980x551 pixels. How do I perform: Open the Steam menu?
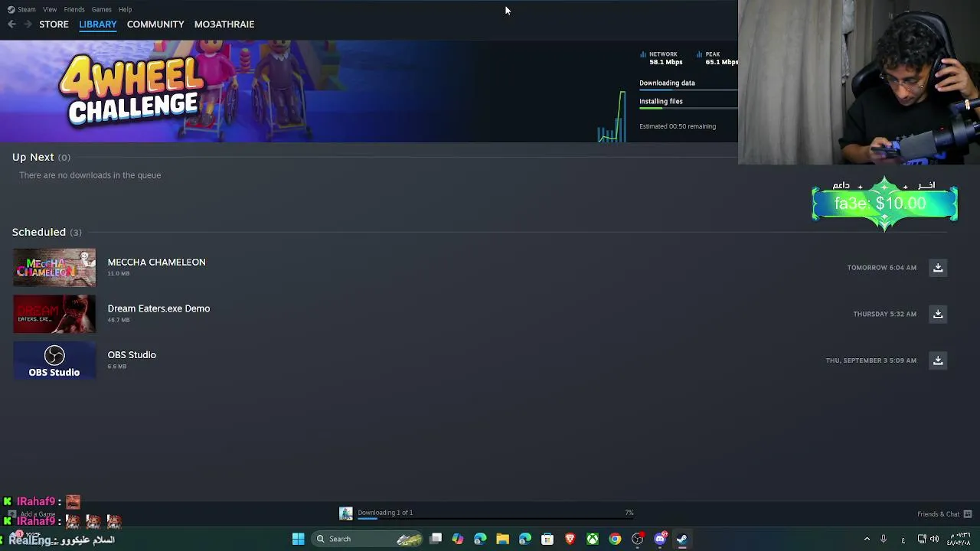(22, 9)
